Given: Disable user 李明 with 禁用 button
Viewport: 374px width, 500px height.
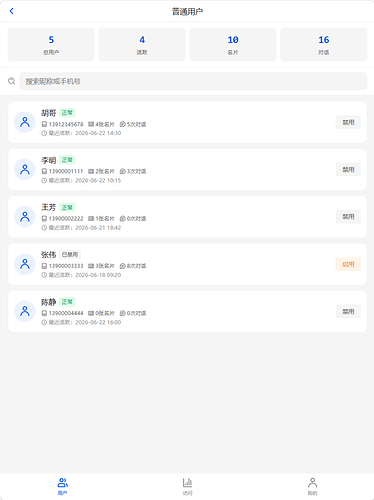Looking at the screenshot, I should (x=348, y=170).
